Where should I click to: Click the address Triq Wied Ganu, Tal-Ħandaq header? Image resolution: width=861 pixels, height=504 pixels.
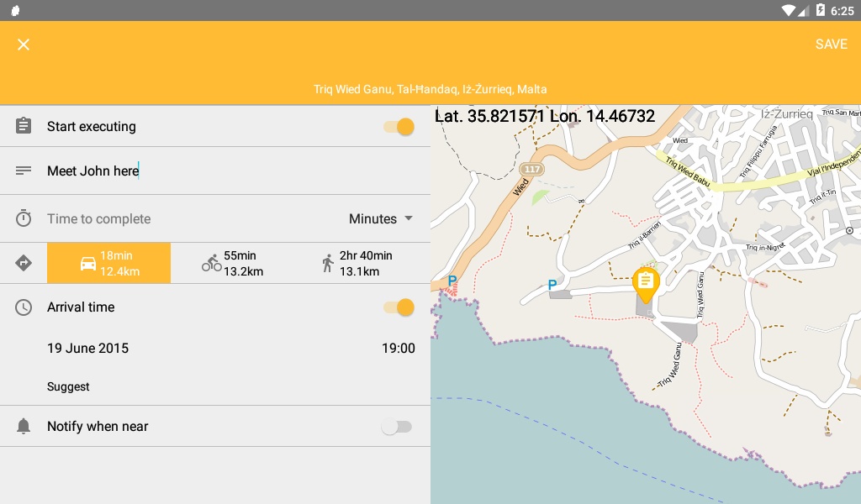430,89
